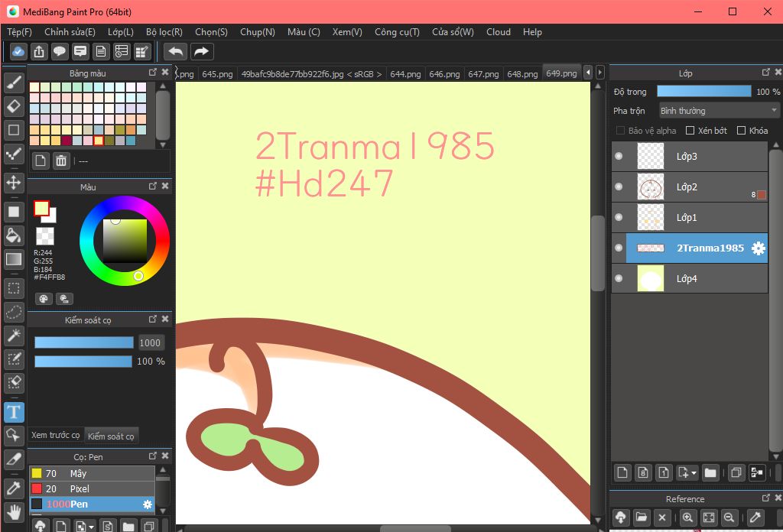Image resolution: width=783 pixels, height=532 pixels.
Task: Switch to the 645.png document tab
Action: [x=217, y=74]
